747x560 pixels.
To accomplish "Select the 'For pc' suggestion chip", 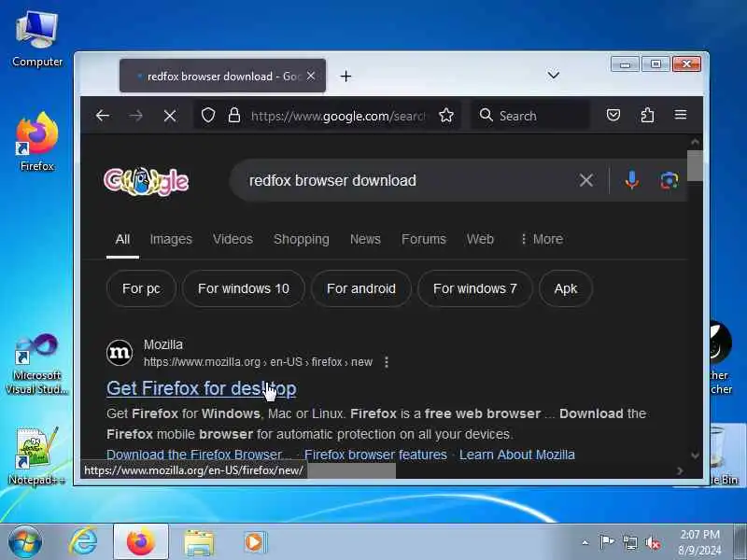I will (141, 288).
